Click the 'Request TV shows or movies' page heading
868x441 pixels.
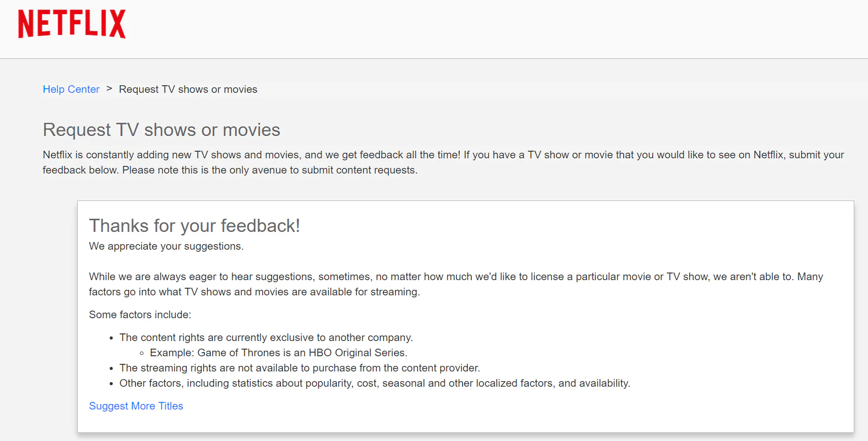pos(162,130)
